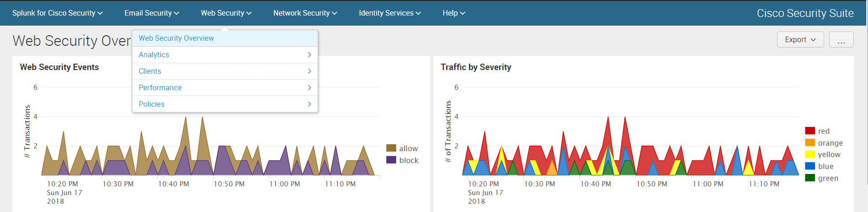Click the Web Security Events panel title

(59, 67)
